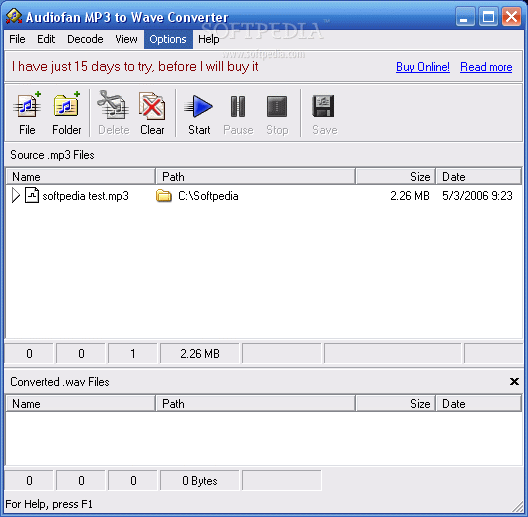
Task: Click the source status cell showing 1
Action: click(x=133, y=354)
